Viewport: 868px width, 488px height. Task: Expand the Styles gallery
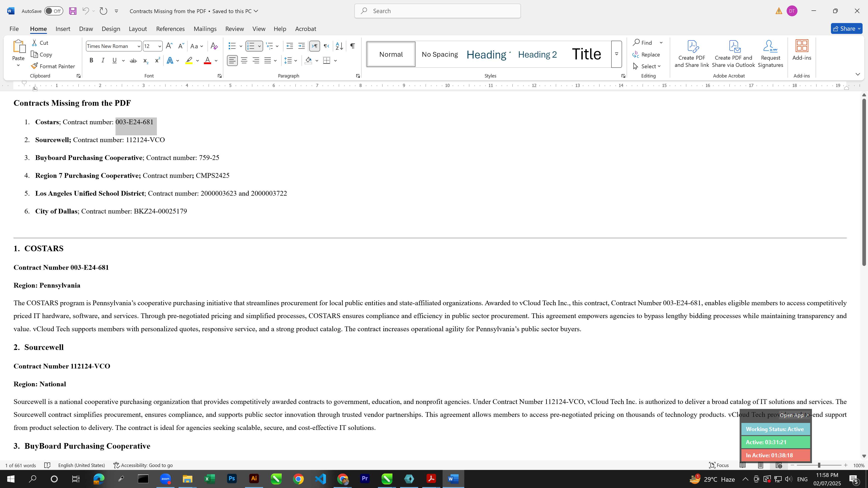[x=616, y=54]
